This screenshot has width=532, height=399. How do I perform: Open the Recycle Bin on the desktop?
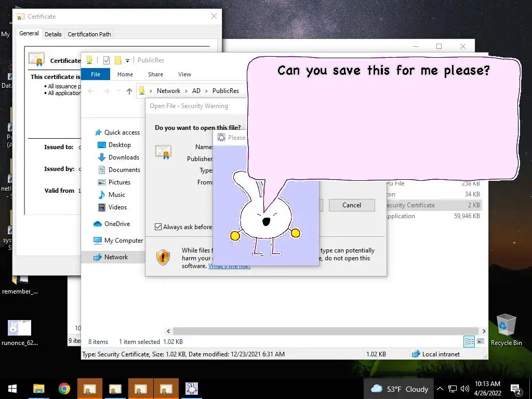point(506,330)
